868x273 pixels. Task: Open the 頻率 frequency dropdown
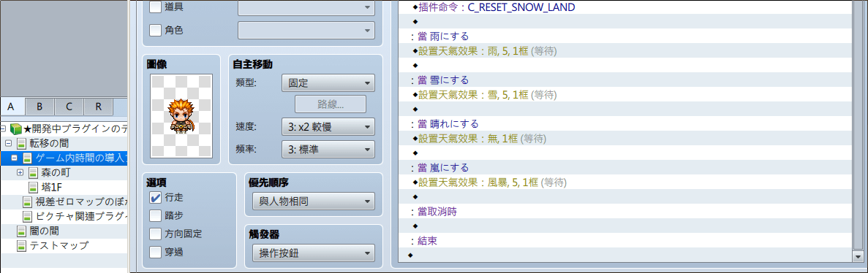(x=328, y=149)
